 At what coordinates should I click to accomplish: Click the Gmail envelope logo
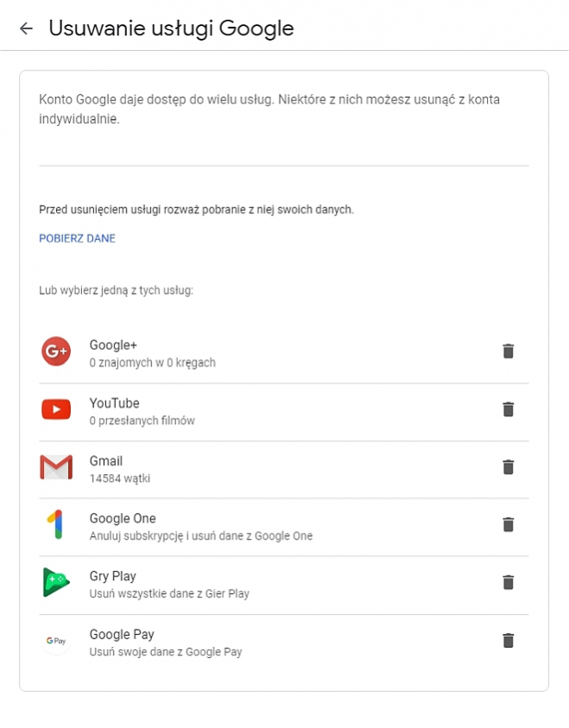pos(56,467)
